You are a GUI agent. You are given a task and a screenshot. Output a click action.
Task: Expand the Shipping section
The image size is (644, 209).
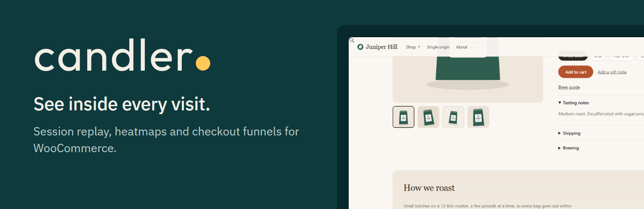pyautogui.click(x=569, y=133)
